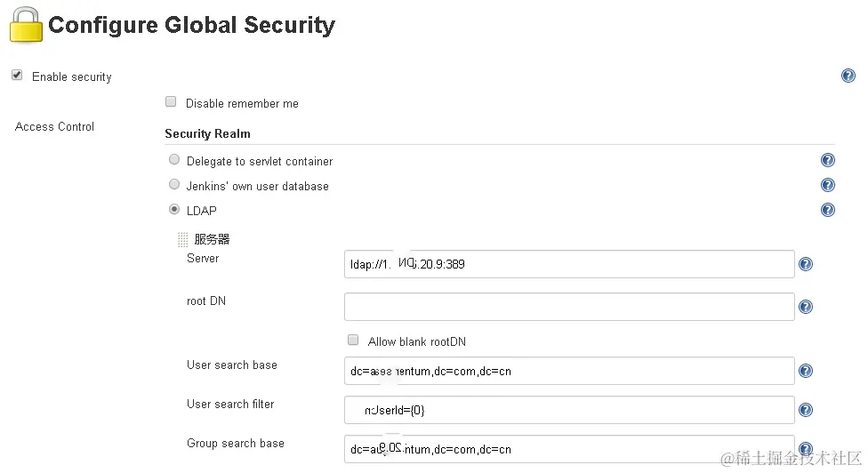Click the Delegate to servlet container label
Viewport: 868px width, 473px height.
pos(260,162)
